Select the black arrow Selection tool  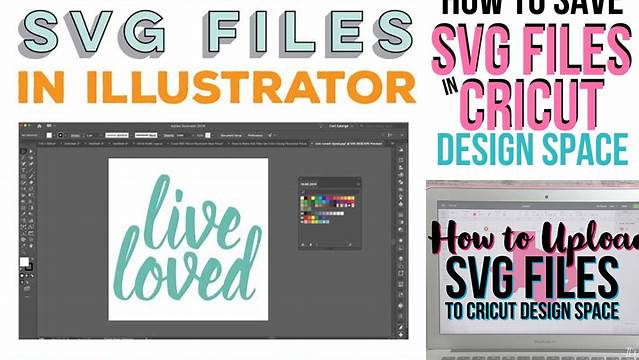(24, 151)
